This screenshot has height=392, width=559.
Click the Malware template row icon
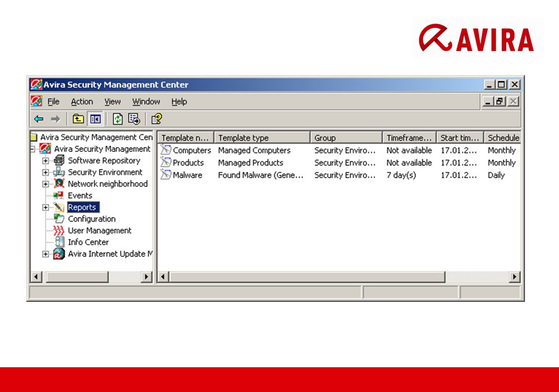click(x=166, y=175)
